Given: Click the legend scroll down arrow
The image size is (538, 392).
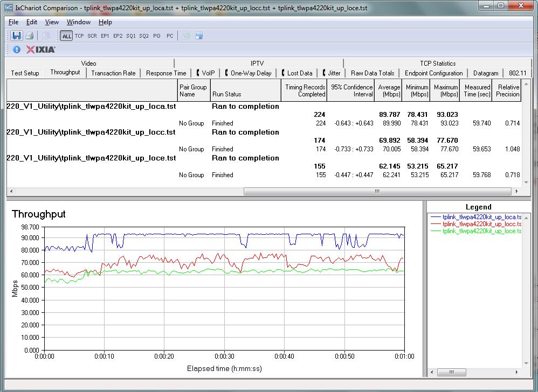Looking at the screenshot, I should pyautogui.click(x=526, y=363).
